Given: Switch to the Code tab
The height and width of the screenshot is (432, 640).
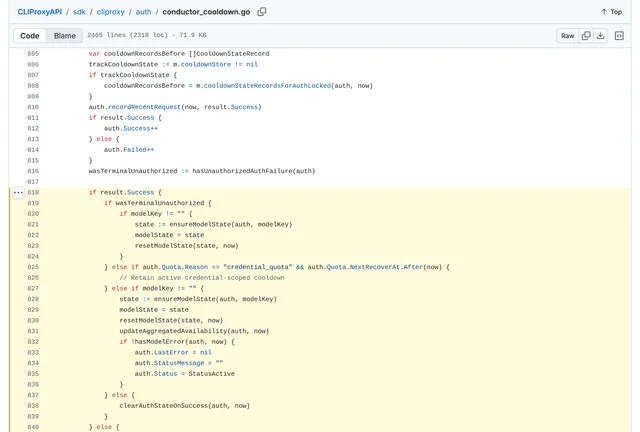Looking at the screenshot, I should tap(30, 36).
